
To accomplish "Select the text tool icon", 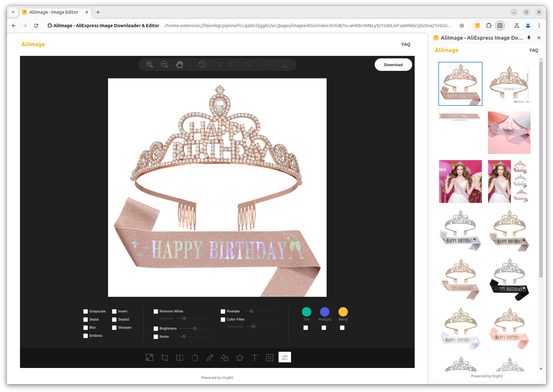I will tap(254, 358).
